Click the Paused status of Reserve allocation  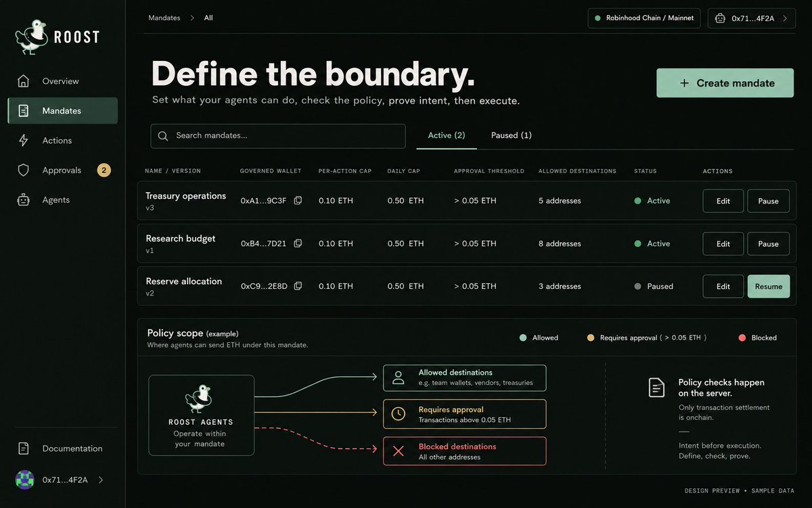pos(654,286)
